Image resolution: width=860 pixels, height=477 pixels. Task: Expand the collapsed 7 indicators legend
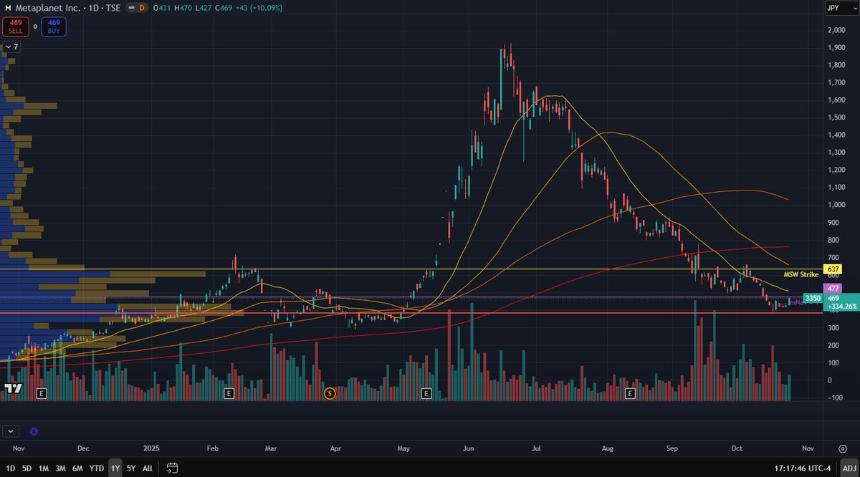point(12,47)
